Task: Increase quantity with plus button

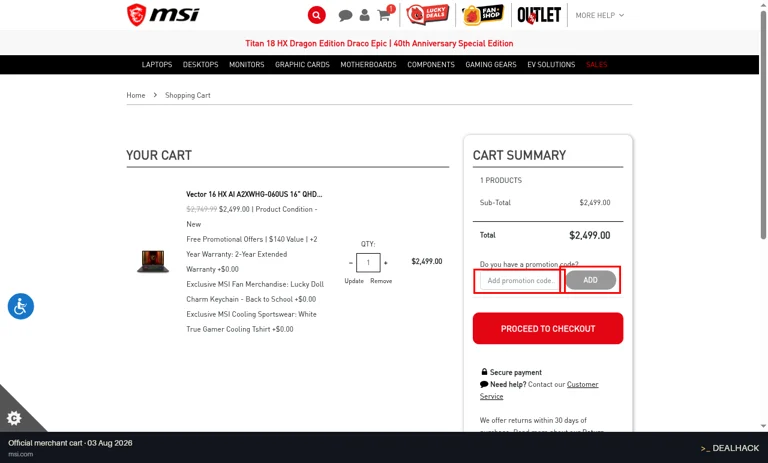Action: 385,263
